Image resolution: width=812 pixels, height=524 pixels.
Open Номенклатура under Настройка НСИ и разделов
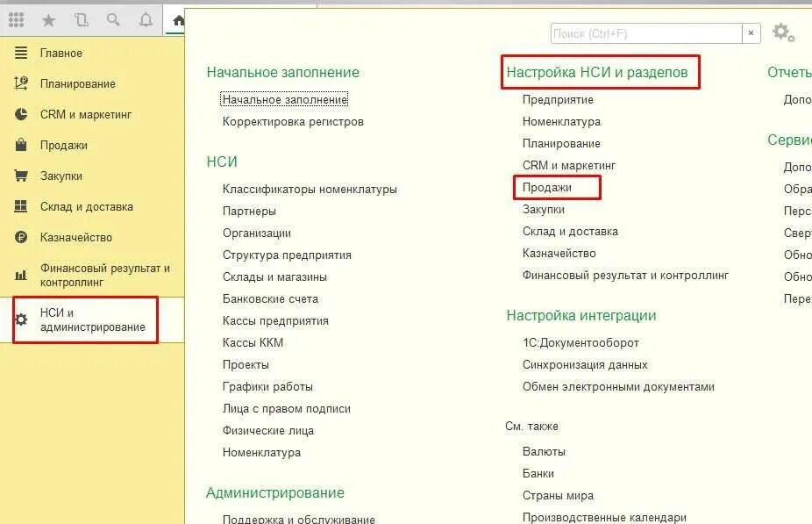[561, 121]
